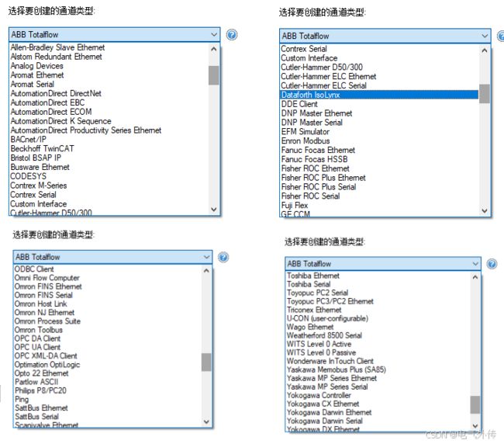This screenshot has height=444, width=504.
Task: Select OPC UA Client
Action: [x=37, y=347]
